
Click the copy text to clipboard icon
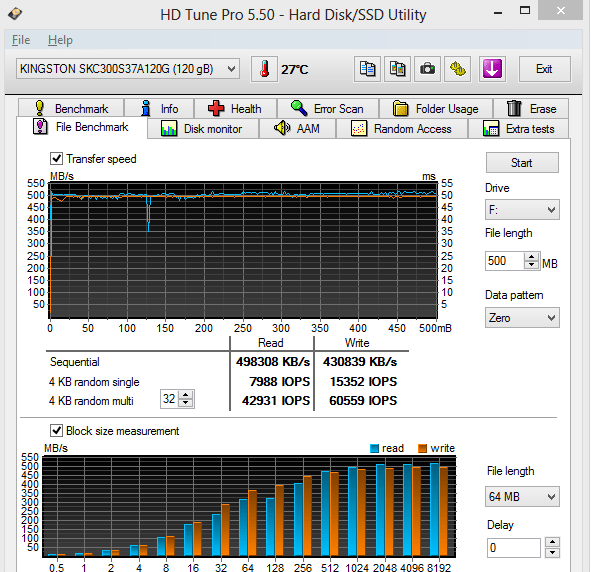(x=367, y=69)
